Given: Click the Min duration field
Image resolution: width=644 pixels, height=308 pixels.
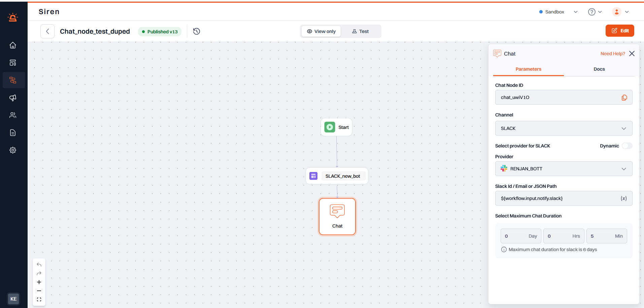Looking at the screenshot, I should point(607,236).
